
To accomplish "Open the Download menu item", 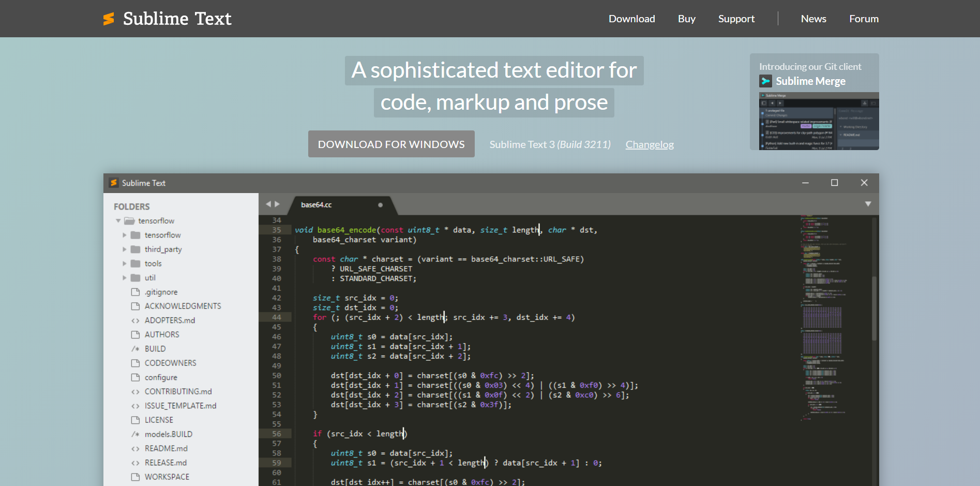I will (x=631, y=19).
